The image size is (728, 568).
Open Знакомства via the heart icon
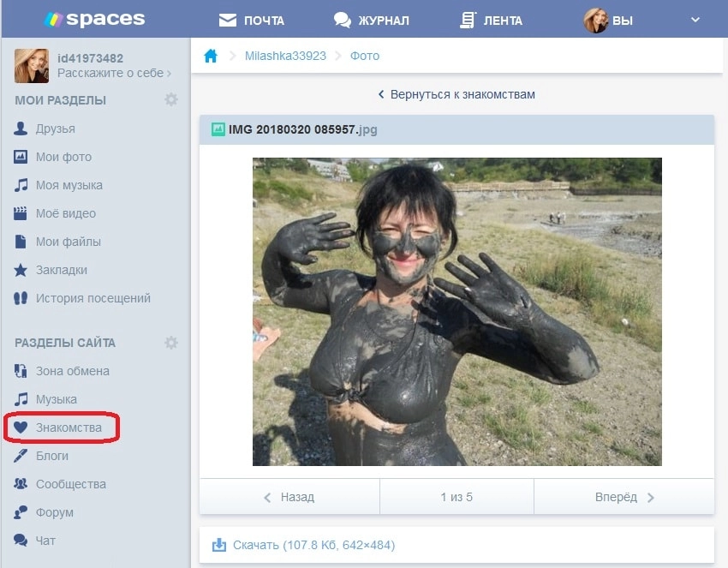coord(19,427)
